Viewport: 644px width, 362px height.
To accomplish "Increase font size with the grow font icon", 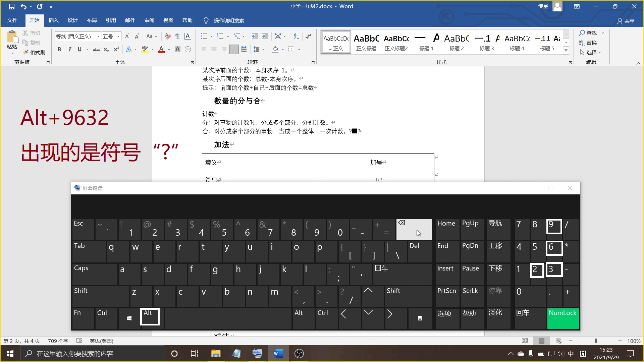I will coord(127,36).
